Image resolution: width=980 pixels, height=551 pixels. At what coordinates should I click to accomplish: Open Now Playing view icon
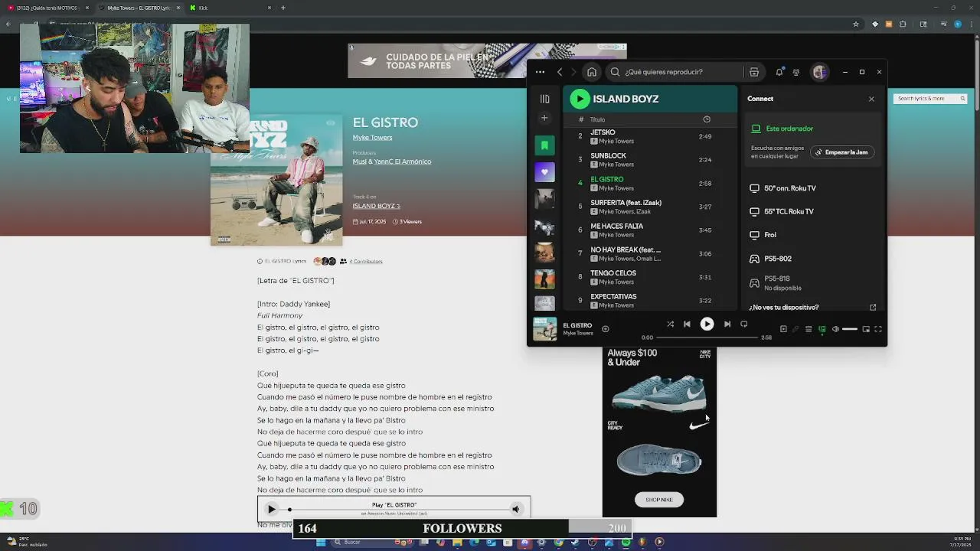(783, 329)
